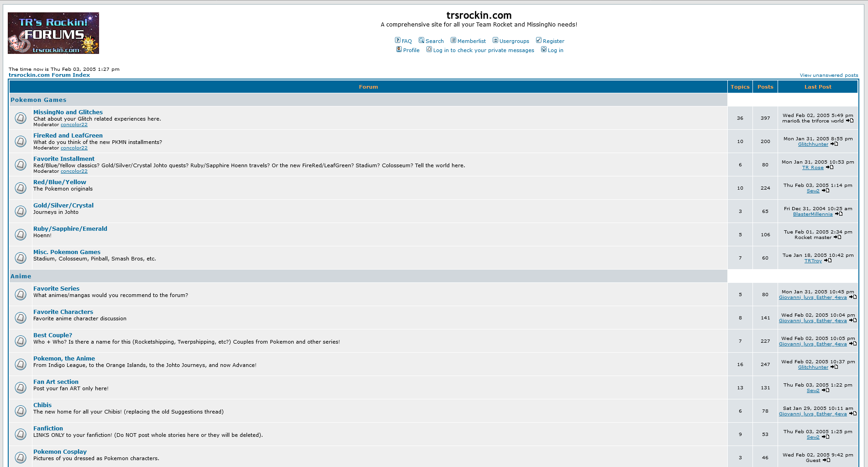Click folder icon beside Pokemon, the Anime
The image size is (868, 467).
21,364
